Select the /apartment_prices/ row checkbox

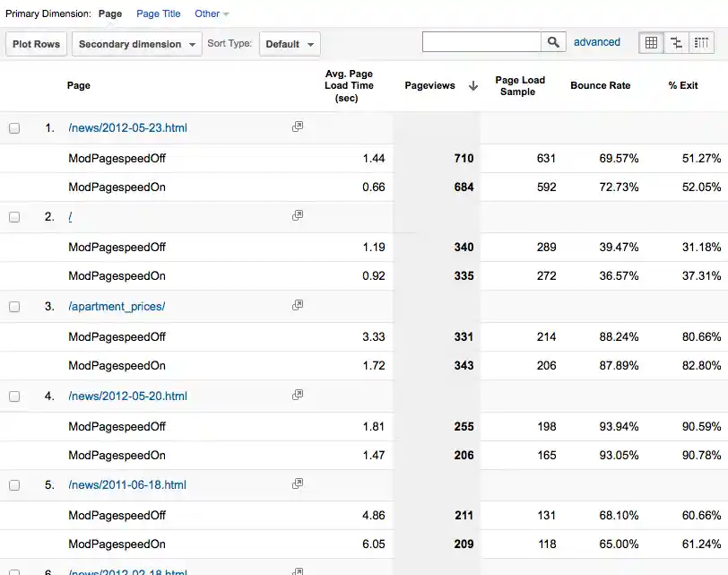[x=14, y=307]
